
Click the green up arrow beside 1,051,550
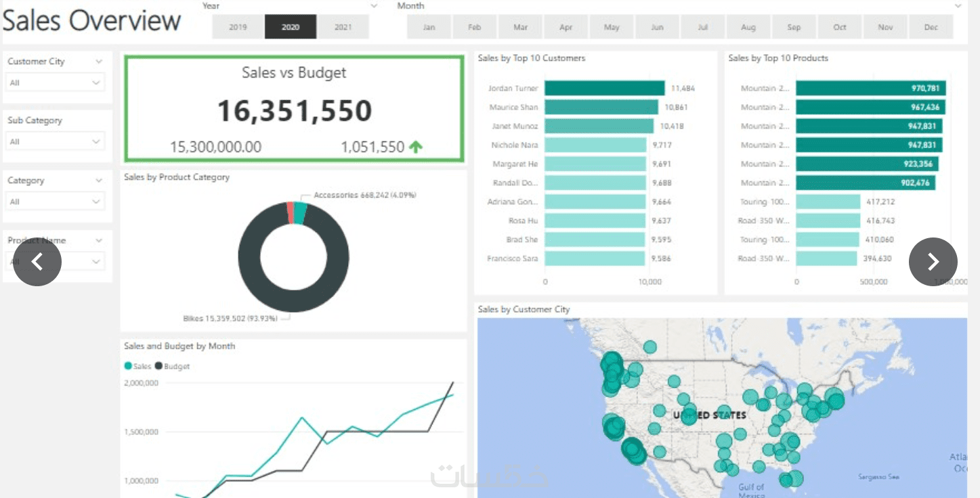416,147
